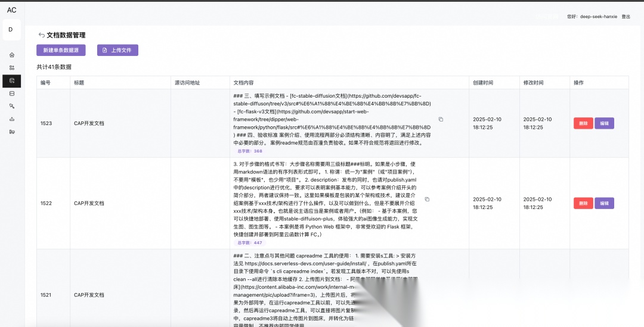Click the 文档数据管理 page heading
The image size is (644, 327).
(66, 35)
